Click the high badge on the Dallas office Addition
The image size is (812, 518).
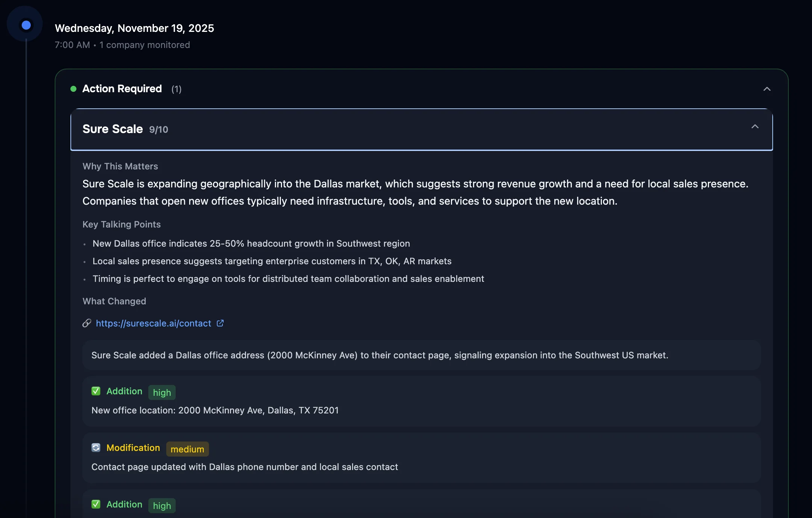[x=162, y=392]
